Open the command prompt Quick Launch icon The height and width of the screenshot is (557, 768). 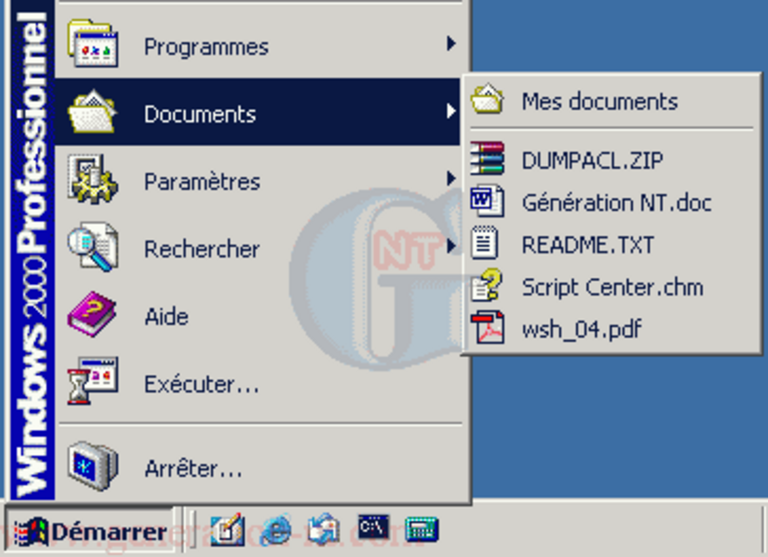point(374,528)
